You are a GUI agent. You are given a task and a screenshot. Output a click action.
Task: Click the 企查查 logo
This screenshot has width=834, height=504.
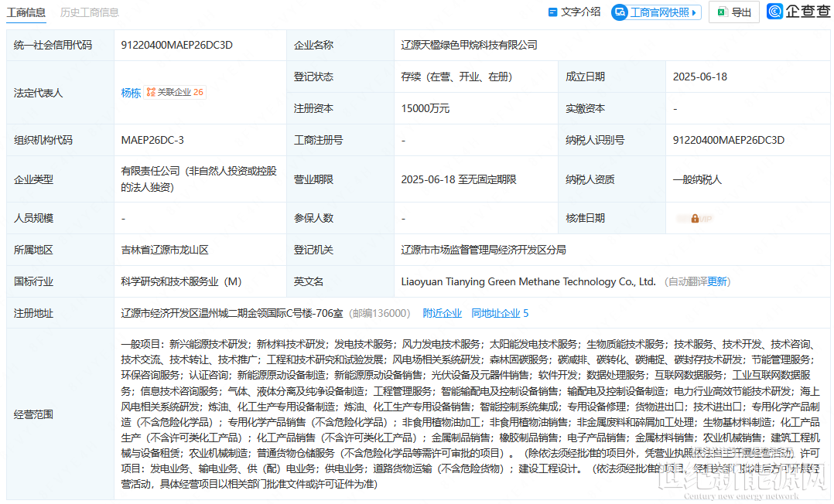798,12
